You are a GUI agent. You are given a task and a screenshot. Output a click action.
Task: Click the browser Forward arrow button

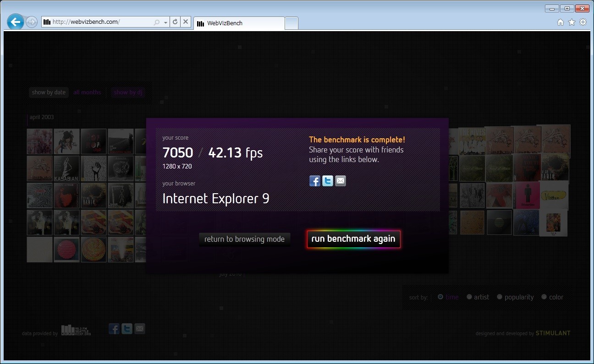tap(32, 22)
